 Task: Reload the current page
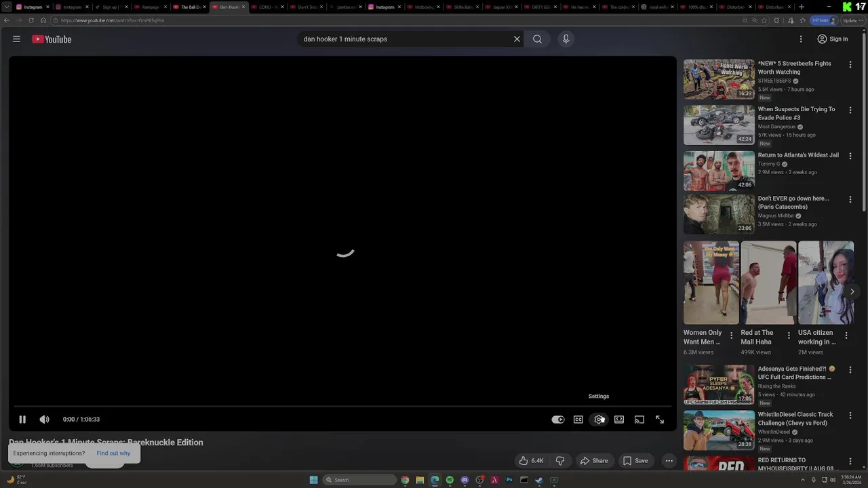pyautogui.click(x=31, y=20)
